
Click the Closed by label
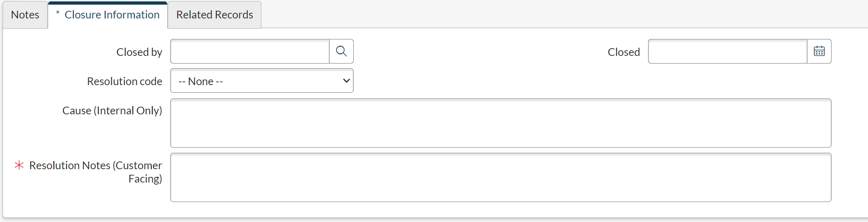pyautogui.click(x=139, y=52)
